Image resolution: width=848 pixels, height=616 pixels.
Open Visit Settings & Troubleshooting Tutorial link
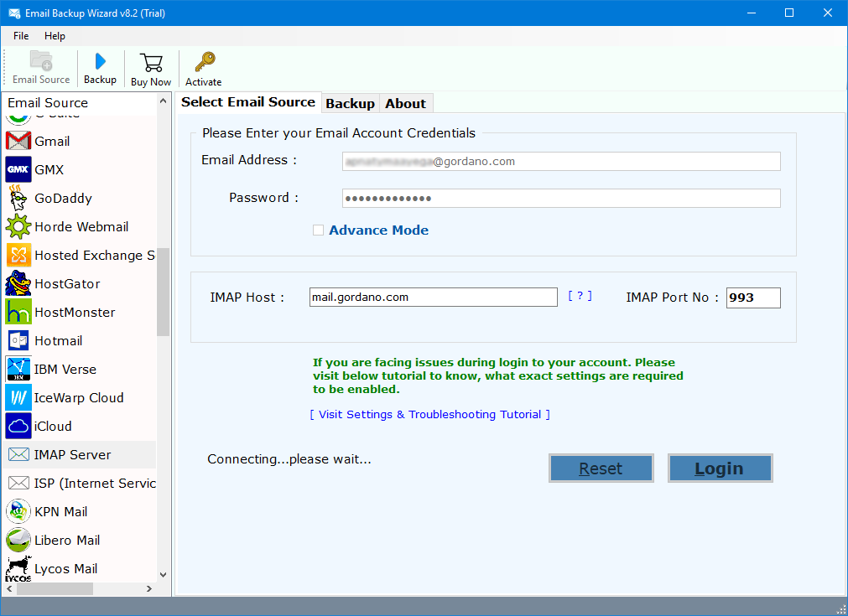430,415
